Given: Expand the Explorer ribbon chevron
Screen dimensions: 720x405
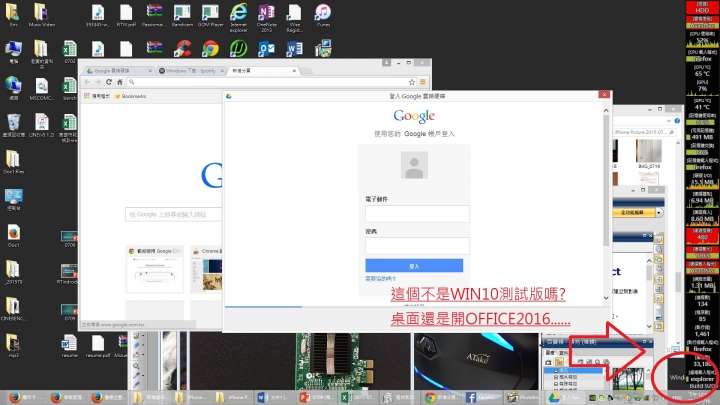Looking at the screenshot, I should point(668,121).
